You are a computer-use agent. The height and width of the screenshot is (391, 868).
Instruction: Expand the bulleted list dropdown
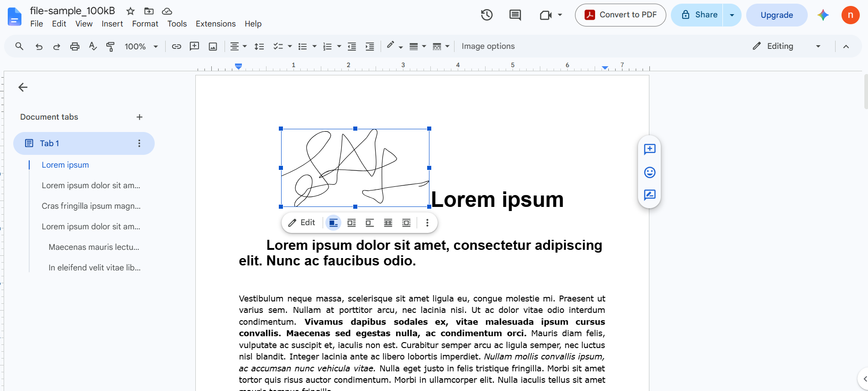pos(314,46)
